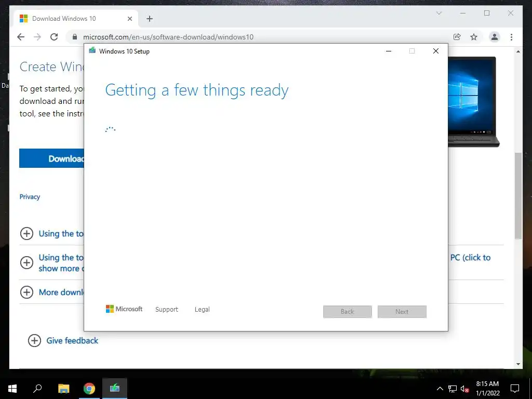Viewport: 532px width, 399px height.
Task: Minimize the Windows 10 Setup dialog
Action: 389,51
